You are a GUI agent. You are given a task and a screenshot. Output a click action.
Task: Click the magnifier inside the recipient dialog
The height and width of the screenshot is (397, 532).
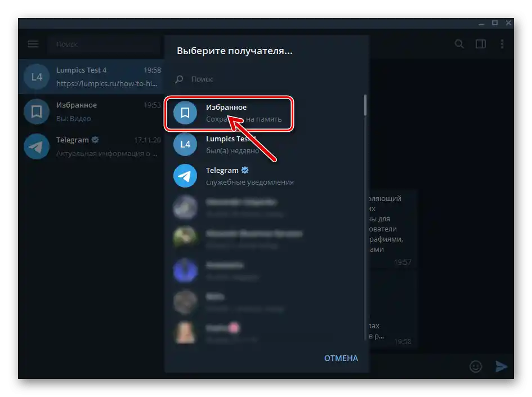pyautogui.click(x=179, y=79)
